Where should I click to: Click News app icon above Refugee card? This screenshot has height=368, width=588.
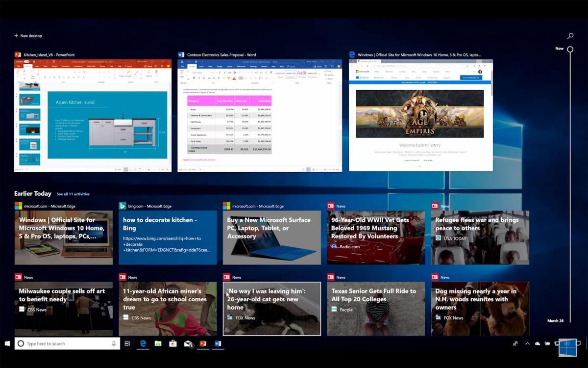(x=435, y=206)
